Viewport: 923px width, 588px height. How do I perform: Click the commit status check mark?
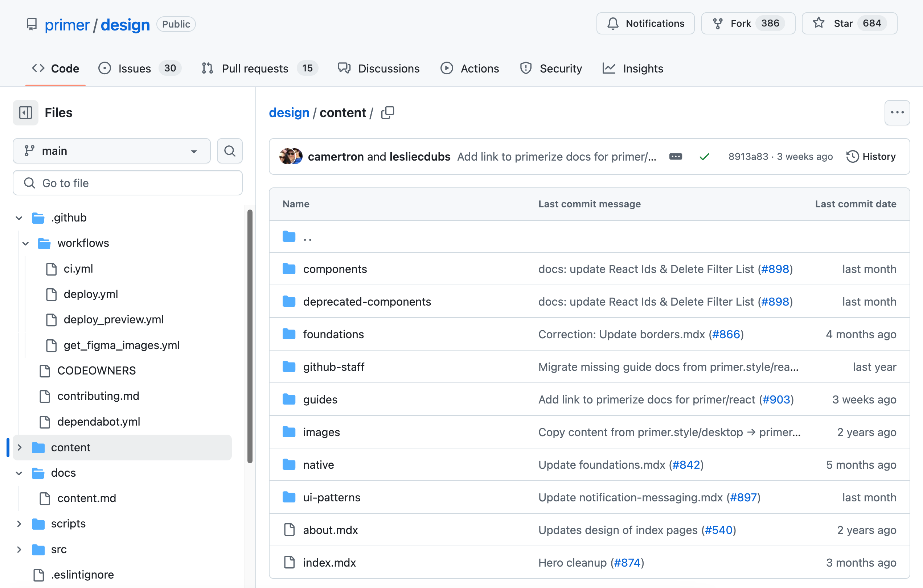coord(705,156)
